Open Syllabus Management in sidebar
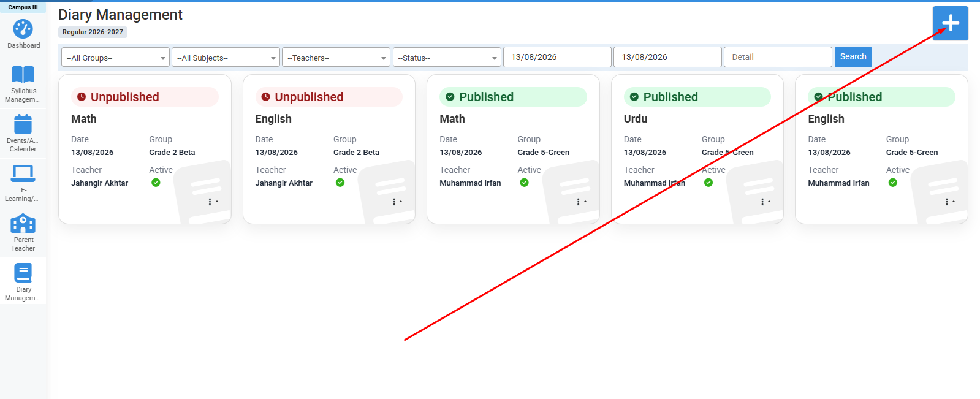 click(23, 84)
